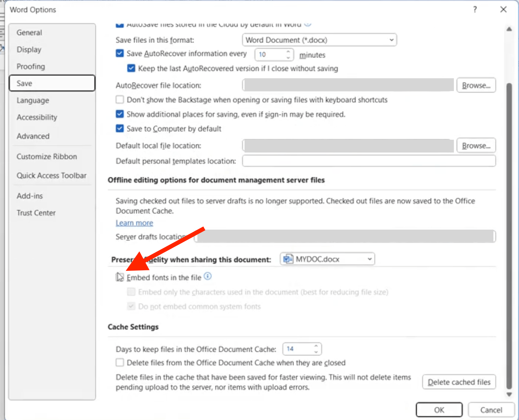
Task: Click the AutoRecover file location field
Action: 348,85
